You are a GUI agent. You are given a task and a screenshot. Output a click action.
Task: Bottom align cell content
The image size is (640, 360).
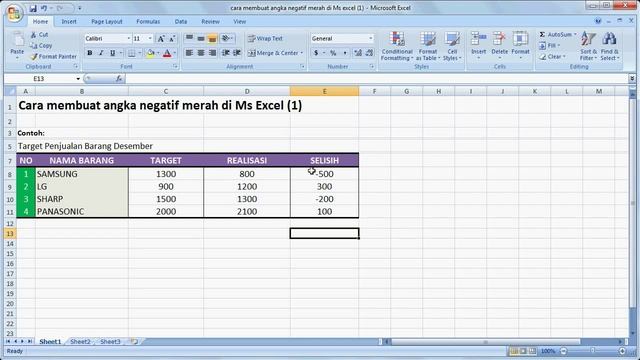coord(212,39)
